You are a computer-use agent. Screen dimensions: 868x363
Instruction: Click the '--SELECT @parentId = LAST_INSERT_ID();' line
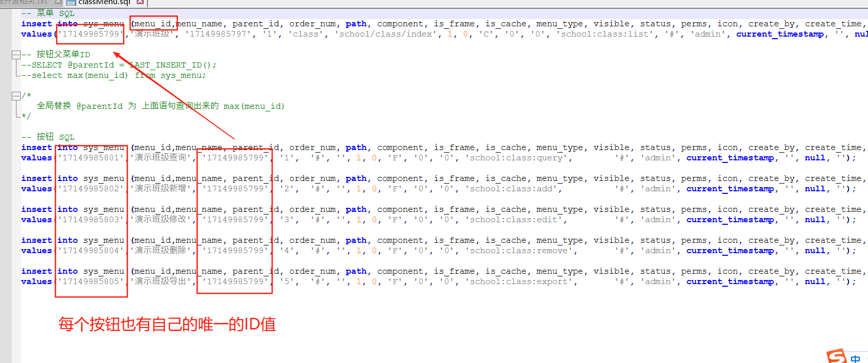119,65
